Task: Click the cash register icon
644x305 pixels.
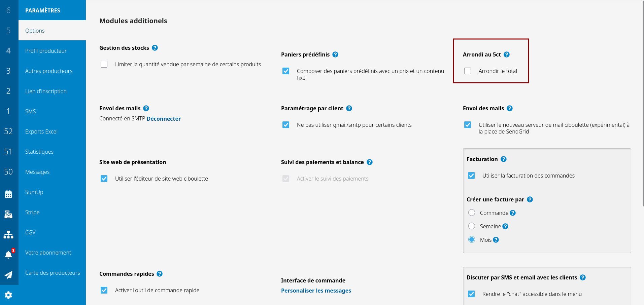Action: click(8, 214)
